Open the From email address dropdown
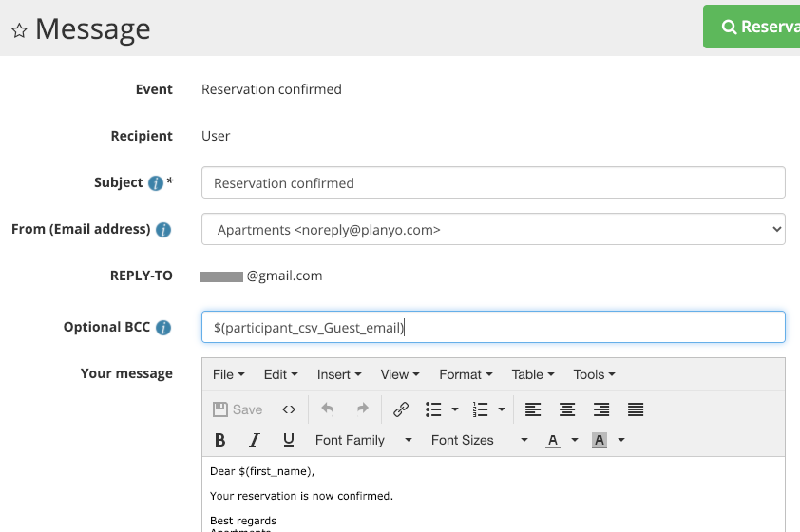The image size is (800, 532). 493,229
